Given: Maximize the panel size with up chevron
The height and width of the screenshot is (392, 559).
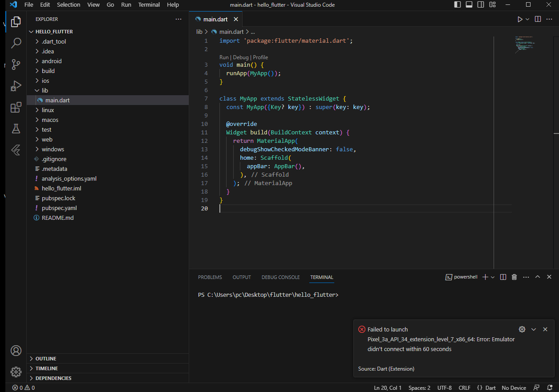Looking at the screenshot, I should click(538, 277).
